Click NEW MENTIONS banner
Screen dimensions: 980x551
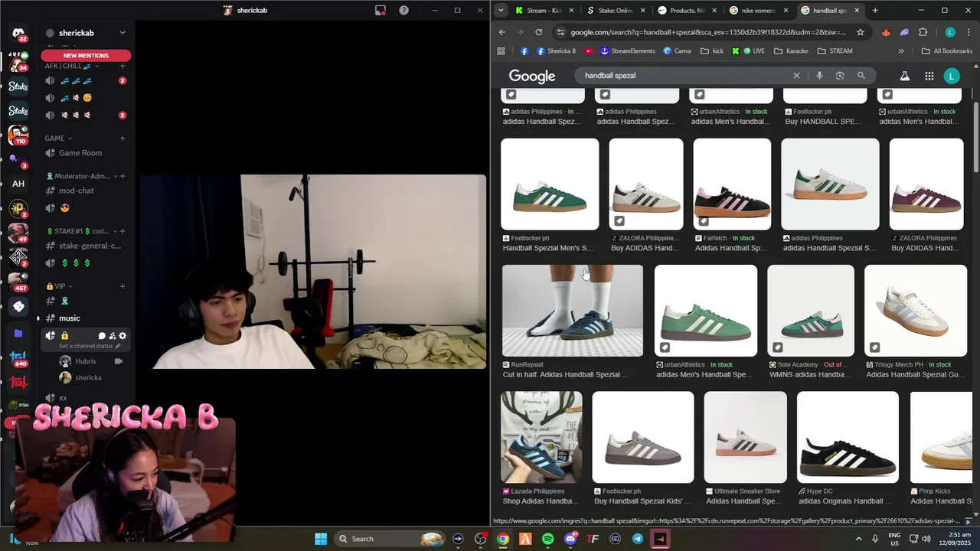86,55
